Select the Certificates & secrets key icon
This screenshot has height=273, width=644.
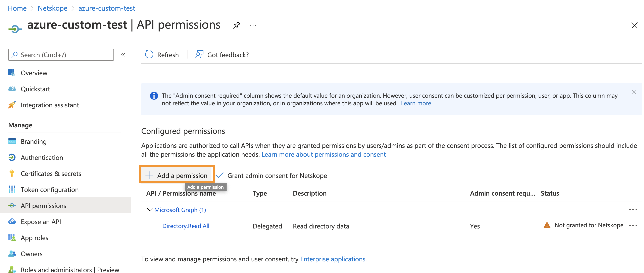click(x=12, y=173)
